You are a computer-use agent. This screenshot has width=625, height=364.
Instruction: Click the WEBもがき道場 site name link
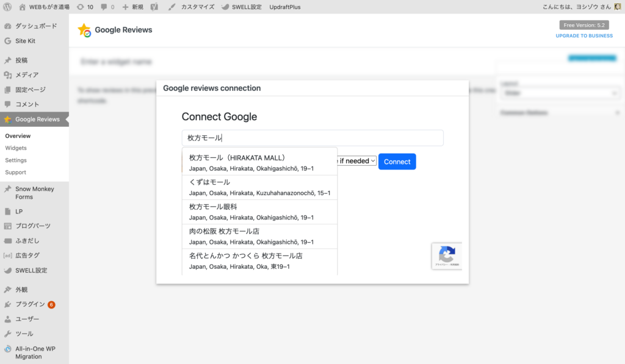[49, 7]
